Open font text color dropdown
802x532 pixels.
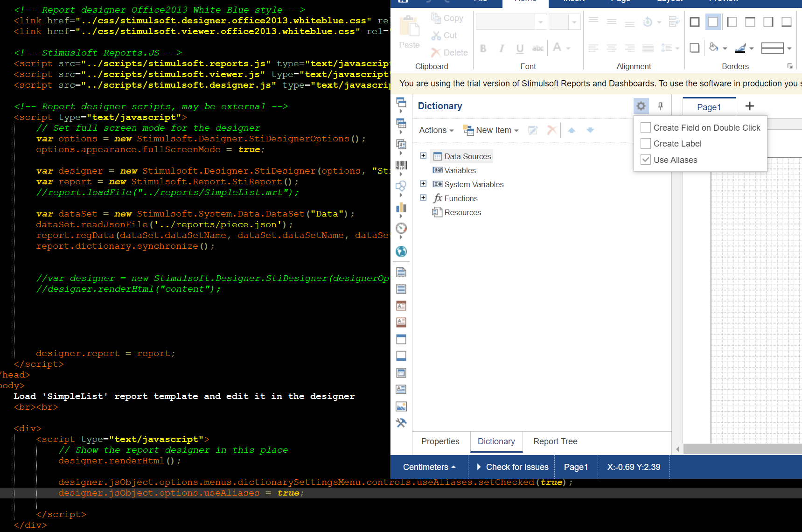point(568,48)
